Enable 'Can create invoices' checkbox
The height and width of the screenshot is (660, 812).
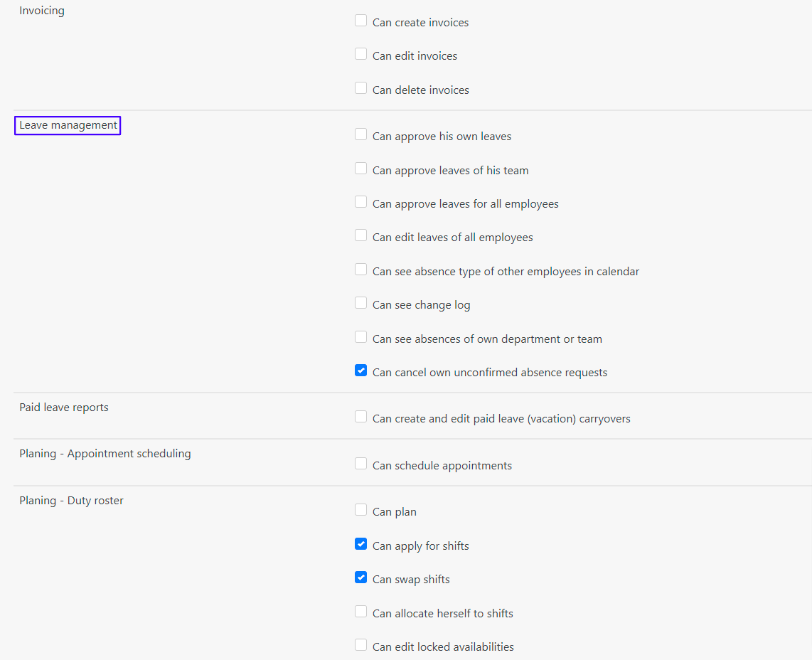360,21
